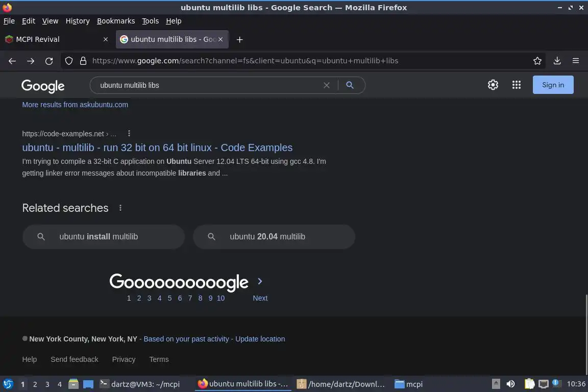Open the Tools menu

(151, 21)
